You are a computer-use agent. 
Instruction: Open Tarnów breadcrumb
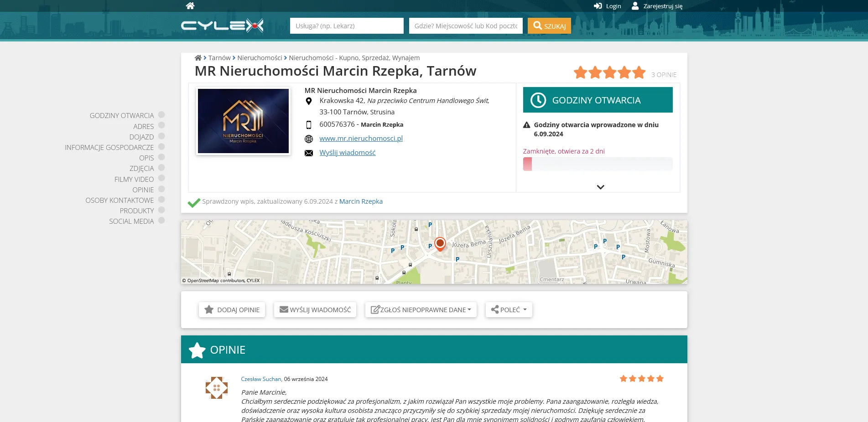pos(219,58)
